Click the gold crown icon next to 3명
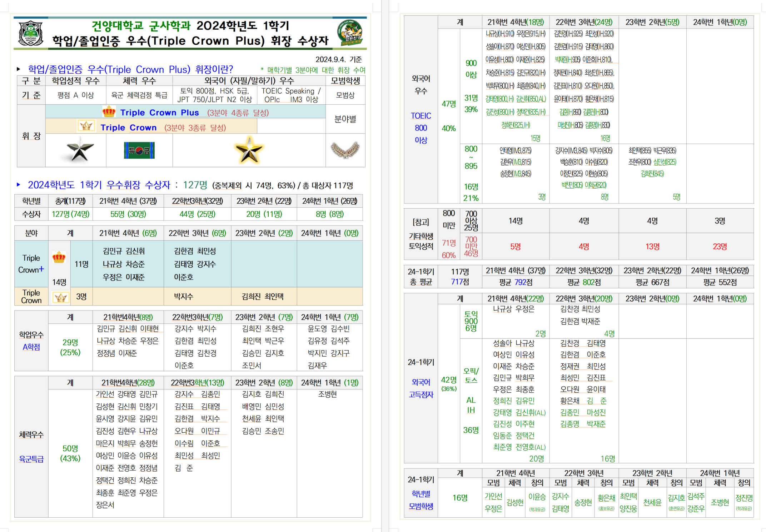 [60, 297]
